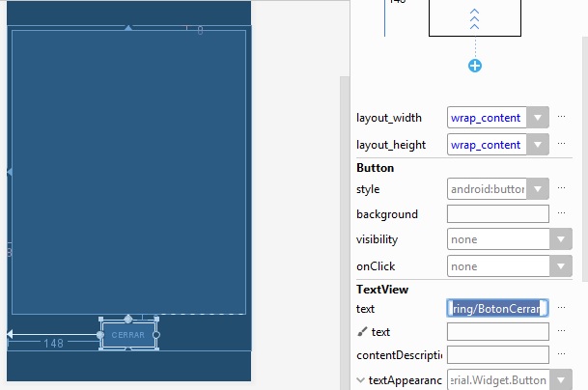Open the layout_width dropdown
Viewport: 588px width, 390px height.
click(x=539, y=118)
